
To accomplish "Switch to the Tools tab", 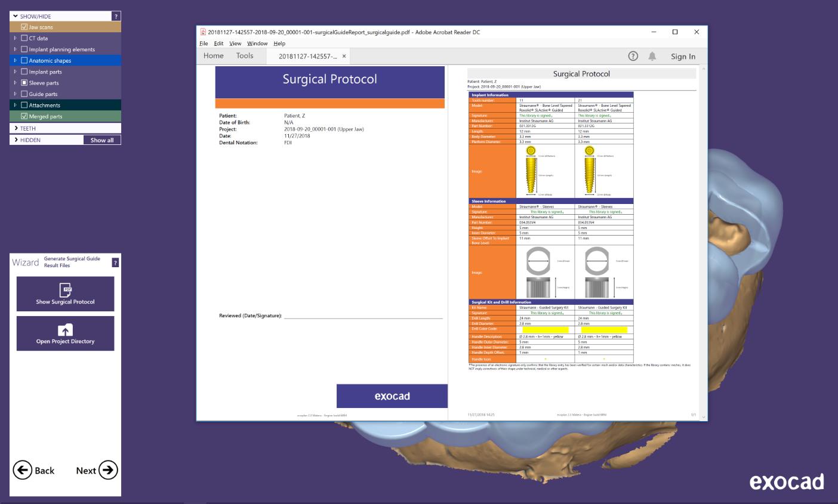I will click(x=245, y=56).
